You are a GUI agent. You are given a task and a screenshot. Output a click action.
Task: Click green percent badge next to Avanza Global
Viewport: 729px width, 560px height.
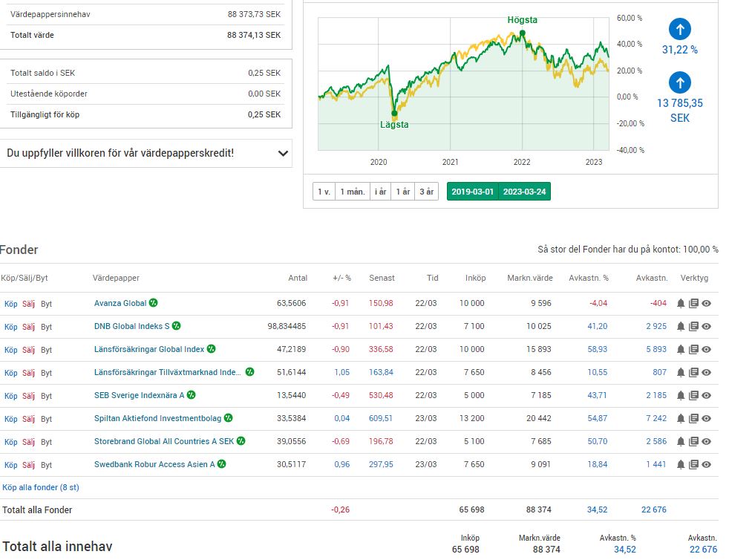tap(153, 302)
